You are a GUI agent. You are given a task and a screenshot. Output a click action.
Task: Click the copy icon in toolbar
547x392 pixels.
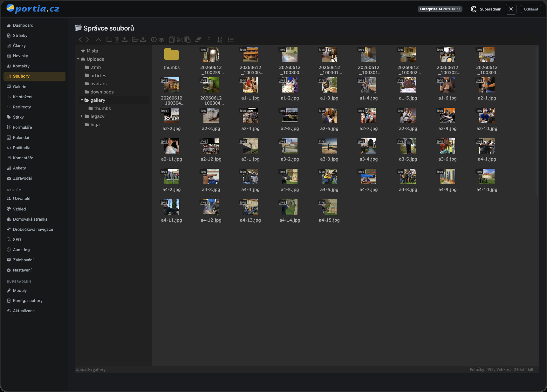click(172, 40)
